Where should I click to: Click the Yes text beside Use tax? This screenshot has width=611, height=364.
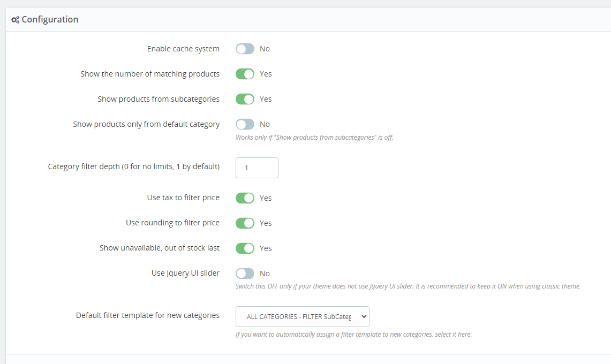266,198
